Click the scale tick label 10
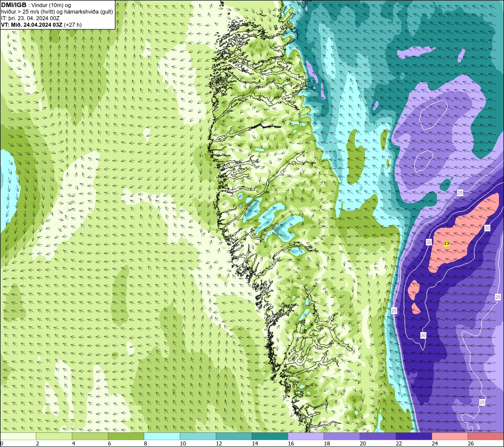Image resolution: width=504 pixels, height=447 pixels. click(x=183, y=443)
